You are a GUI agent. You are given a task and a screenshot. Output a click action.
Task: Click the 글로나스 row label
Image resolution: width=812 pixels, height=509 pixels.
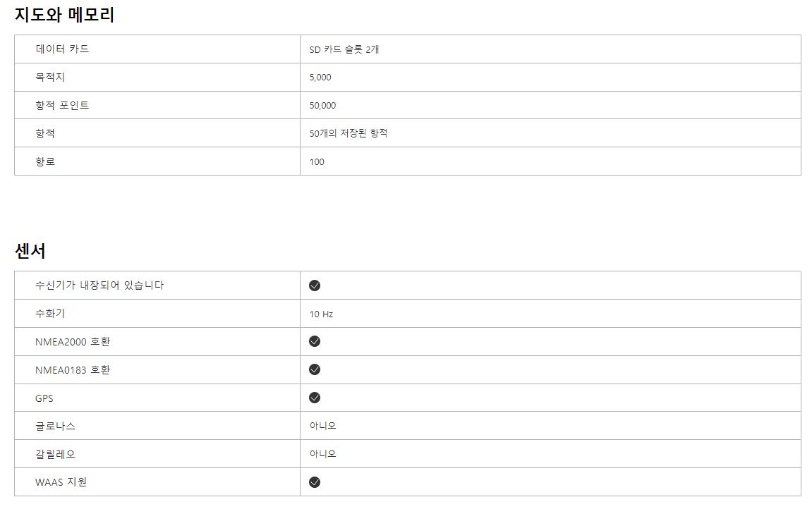(55, 426)
